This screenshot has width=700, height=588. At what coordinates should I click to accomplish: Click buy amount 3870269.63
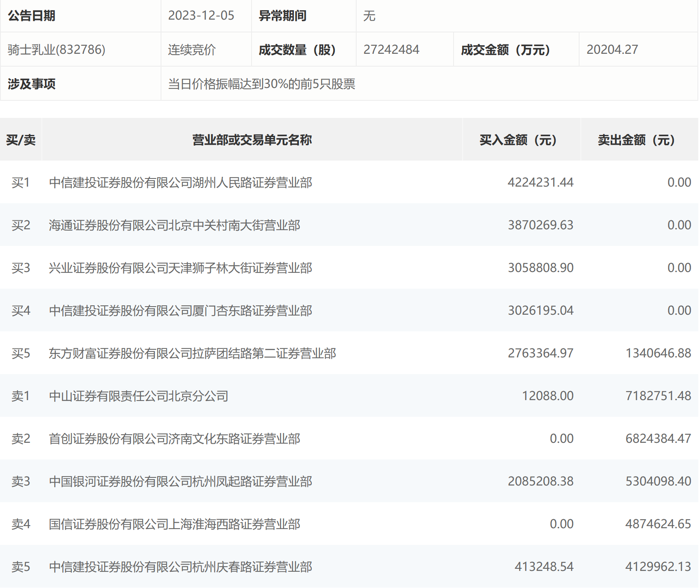point(540,225)
